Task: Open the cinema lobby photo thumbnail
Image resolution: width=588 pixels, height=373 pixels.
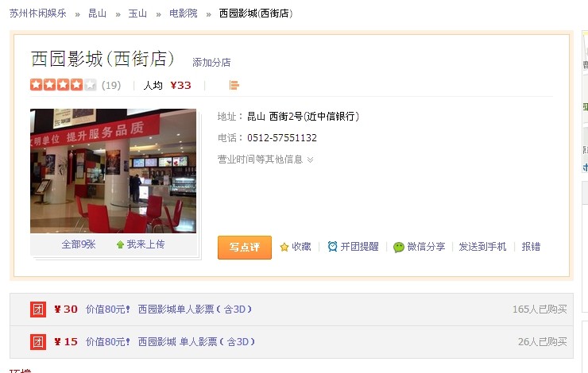Action: [x=114, y=171]
